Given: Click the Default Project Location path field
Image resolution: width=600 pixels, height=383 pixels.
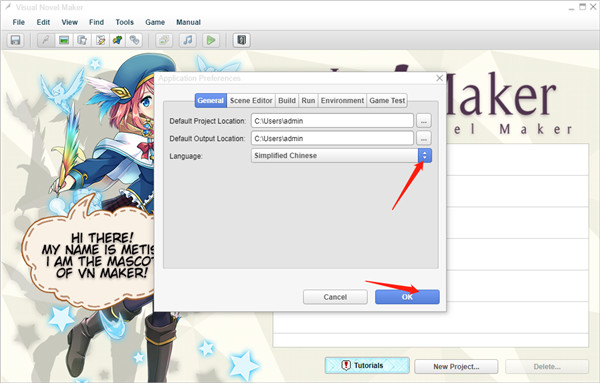Looking at the screenshot, I should pos(332,121).
